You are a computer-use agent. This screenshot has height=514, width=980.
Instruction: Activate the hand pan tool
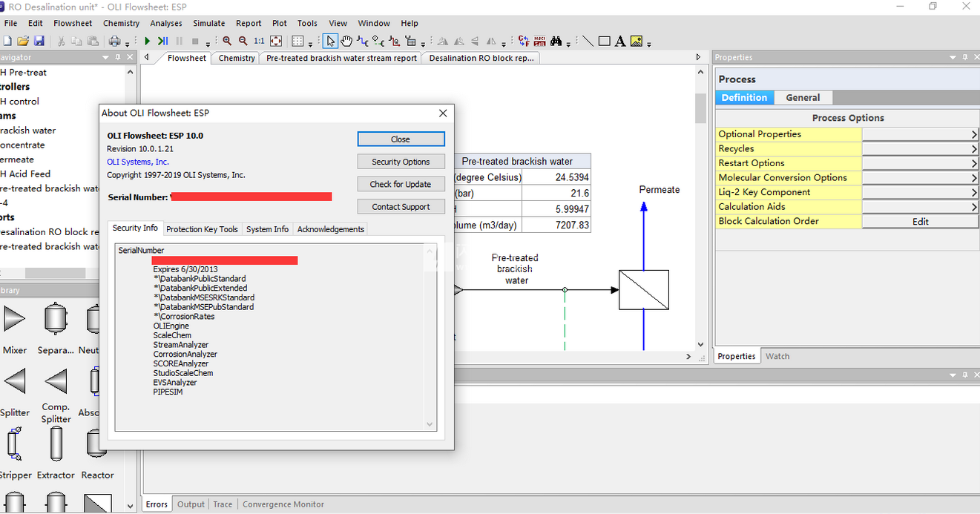click(346, 42)
